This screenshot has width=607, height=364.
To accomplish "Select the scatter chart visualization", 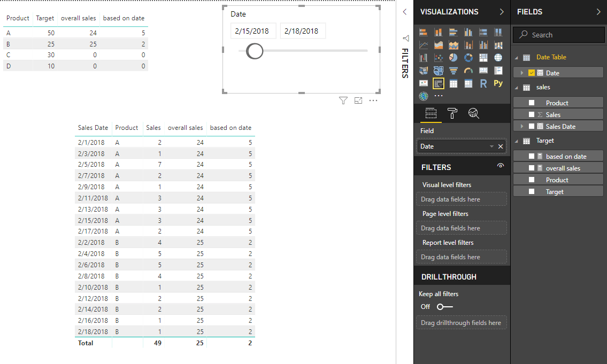I will pos(438,58).
